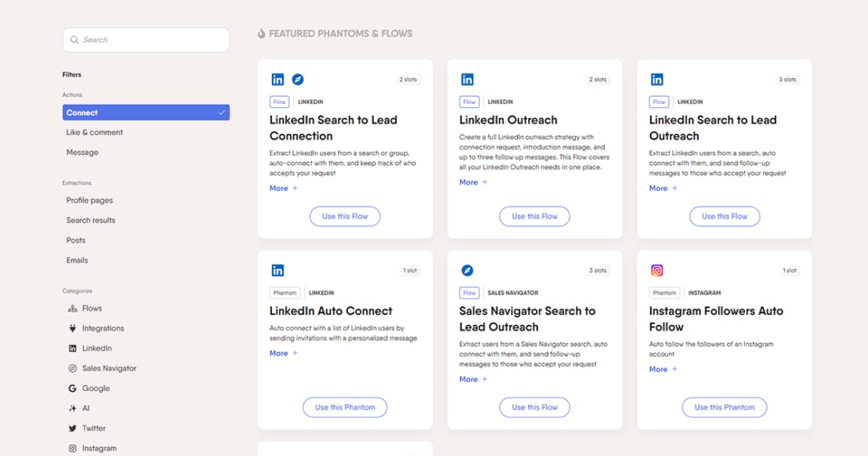This screenshot has width=868, height=456.
Task: Click the Instagram logo on Followers Auto Follow card
Action: point(657,271)
